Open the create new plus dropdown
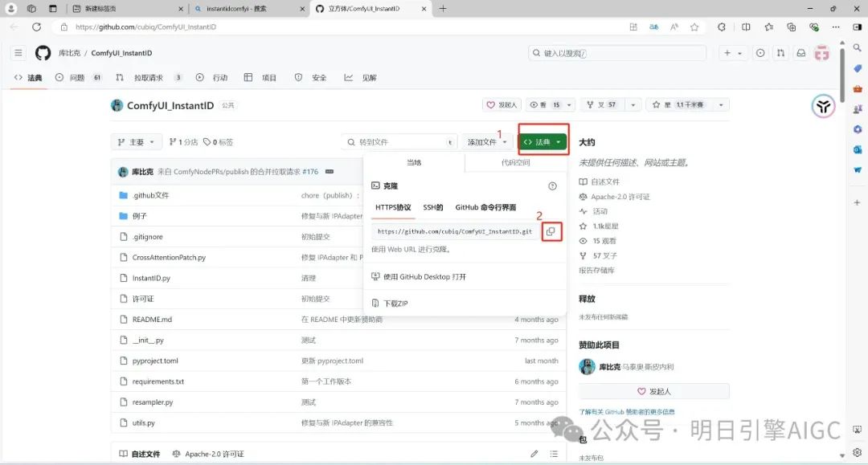Screen dimensions: 868x465 click(x=733, y=53)
